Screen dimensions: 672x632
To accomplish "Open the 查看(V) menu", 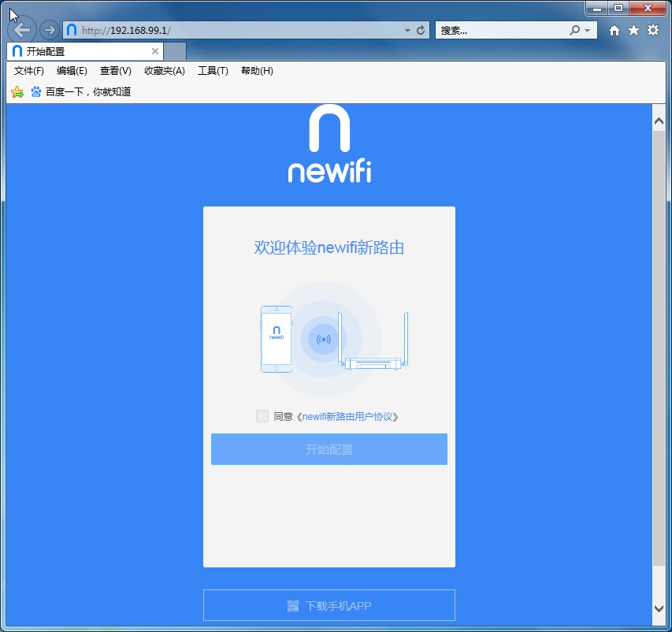I will [x=116, y=71].
